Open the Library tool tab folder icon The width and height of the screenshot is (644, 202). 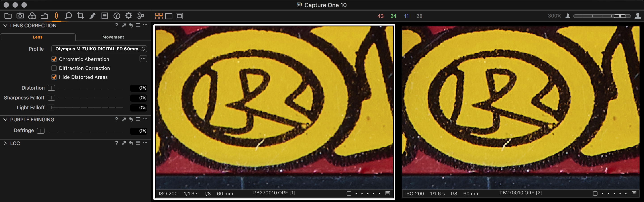tap(8, 16)
